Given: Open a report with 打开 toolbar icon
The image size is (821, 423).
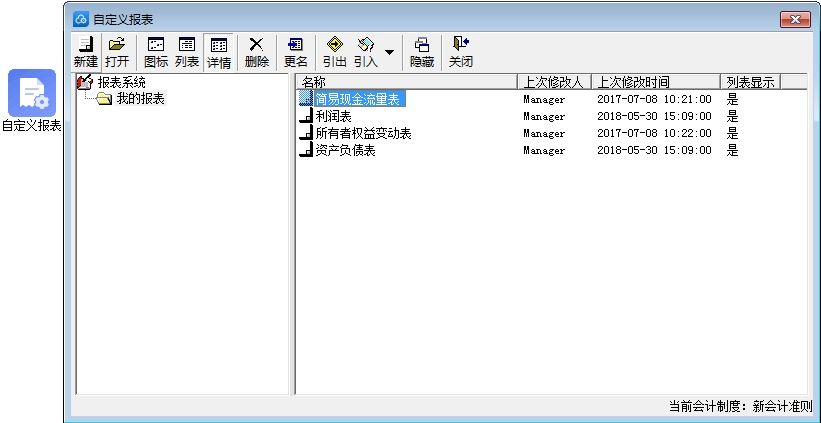Looking at the screenshot, I should tap(117, 52).
